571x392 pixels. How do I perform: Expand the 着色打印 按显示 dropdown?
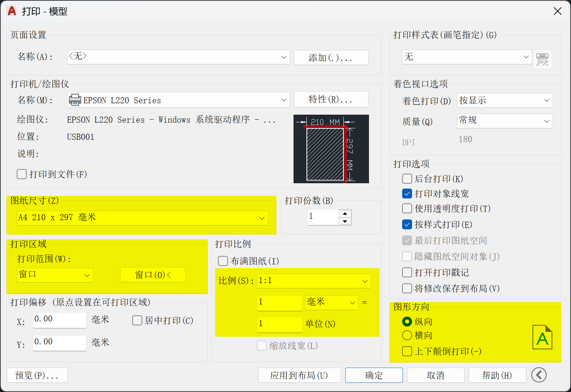click(x=505, y=100)
